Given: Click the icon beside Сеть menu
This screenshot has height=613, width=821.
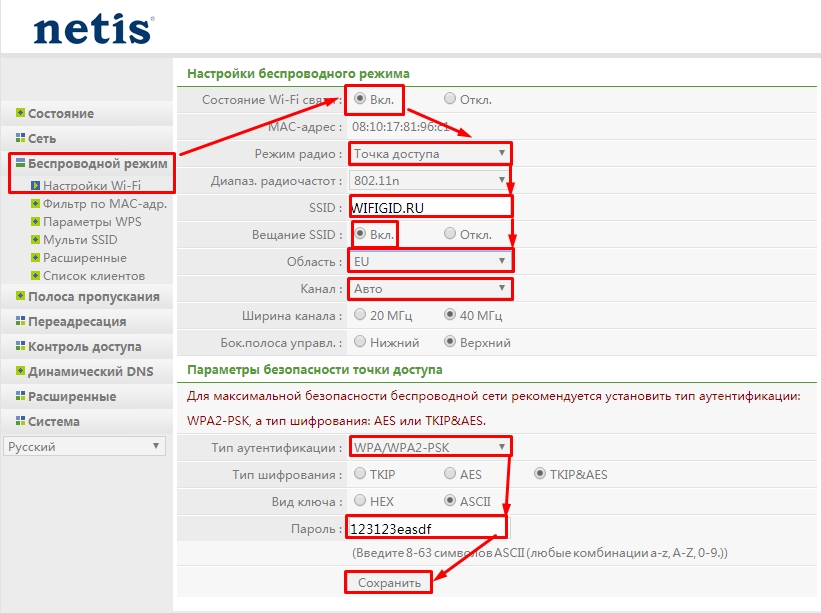Looking at the screenshot, I should (x=20, y=138).
